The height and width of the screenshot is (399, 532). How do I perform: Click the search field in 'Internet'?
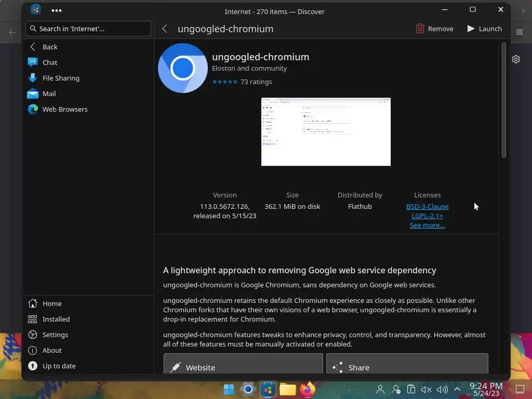click(88, 29)
